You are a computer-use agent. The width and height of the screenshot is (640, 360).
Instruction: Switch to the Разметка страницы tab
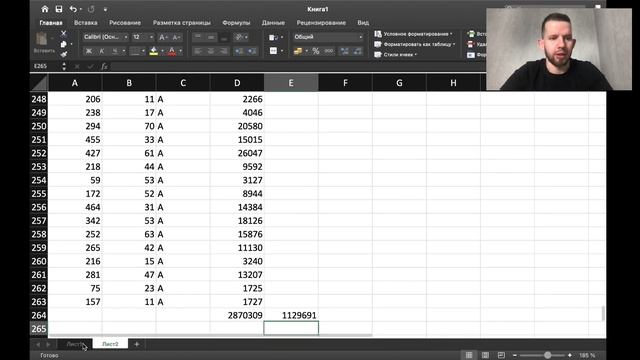point(182,23)
